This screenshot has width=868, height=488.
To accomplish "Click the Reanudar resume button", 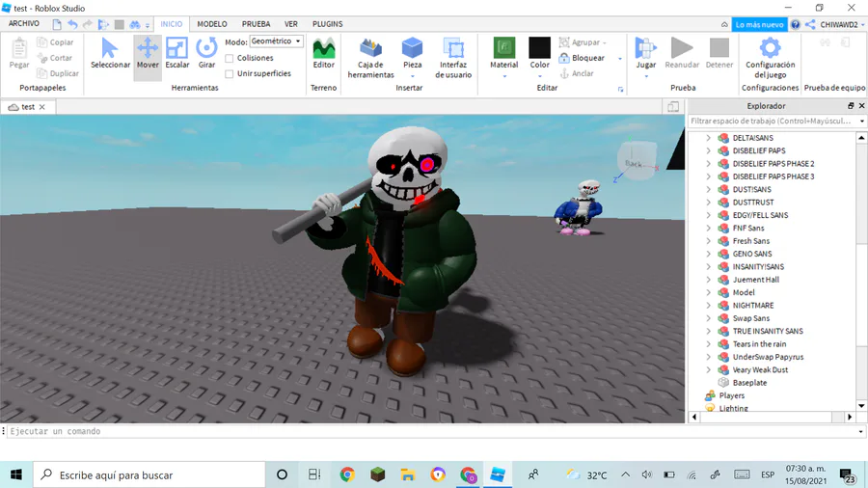I will (682, 54).
